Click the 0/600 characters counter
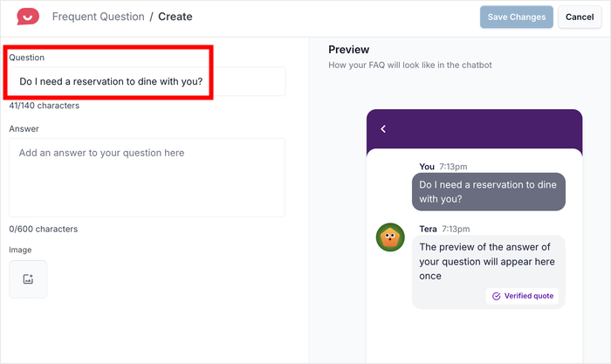Image resolution: width=611 pixels, height=364 pixels. [43, 229]
